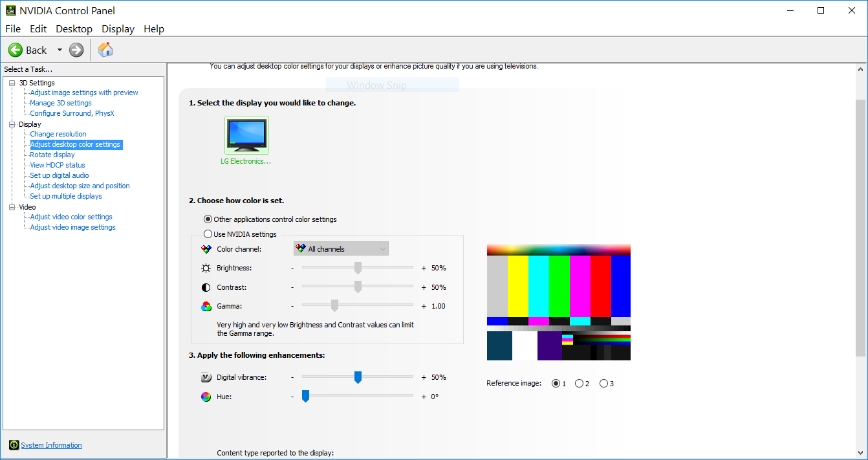The height and width of the screenshot is (460, 868).
Task: Click the color bars reference image
Action: (x=559, y=302)
